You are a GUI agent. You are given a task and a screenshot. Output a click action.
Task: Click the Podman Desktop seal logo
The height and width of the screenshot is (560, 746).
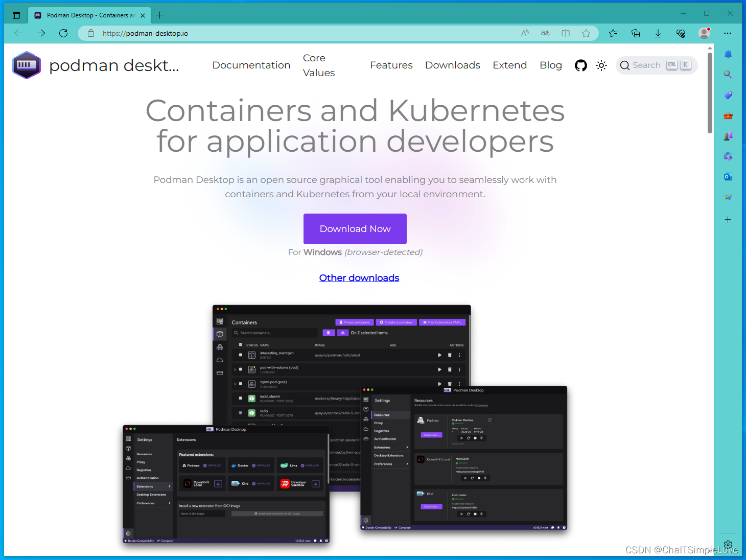[27, 65]
